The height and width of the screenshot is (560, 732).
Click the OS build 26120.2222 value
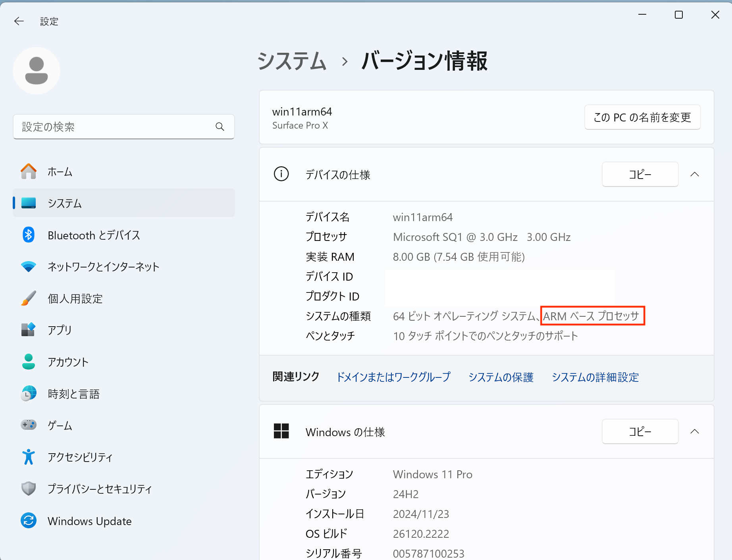[421, 534]
